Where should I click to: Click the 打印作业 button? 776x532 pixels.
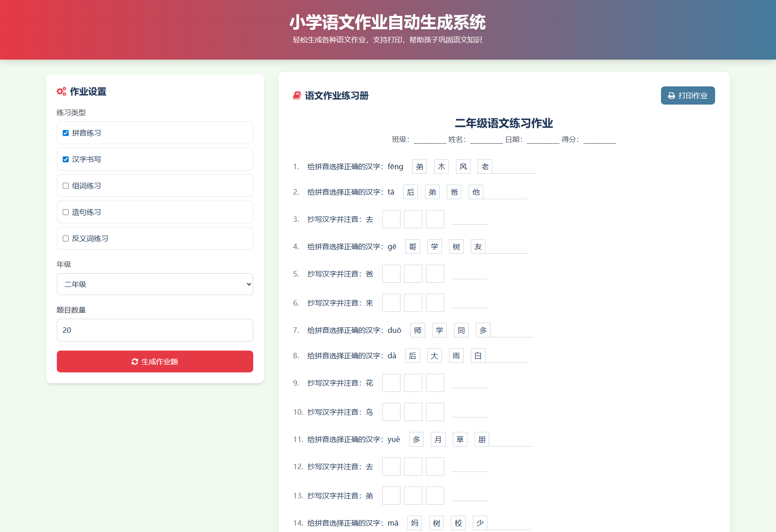point(688,95)
